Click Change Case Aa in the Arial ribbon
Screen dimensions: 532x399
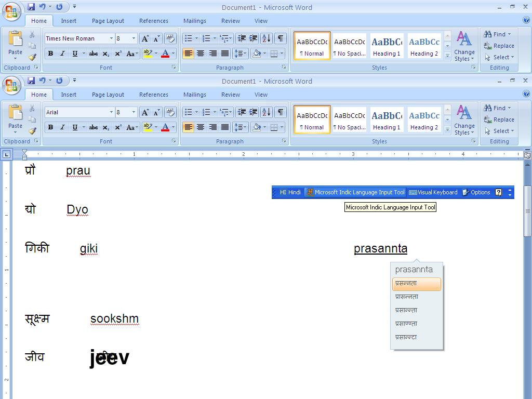click(x=131, y=127)
